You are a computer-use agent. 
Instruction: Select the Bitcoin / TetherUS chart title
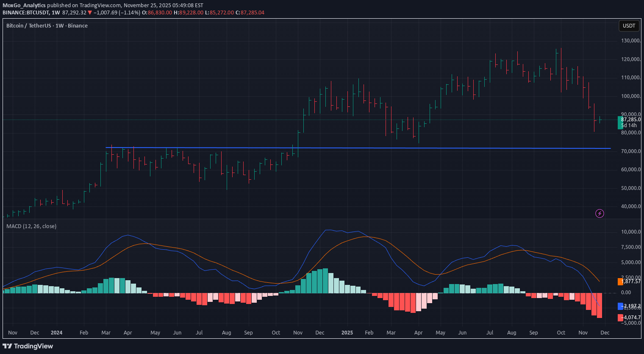tap(30, 25)
